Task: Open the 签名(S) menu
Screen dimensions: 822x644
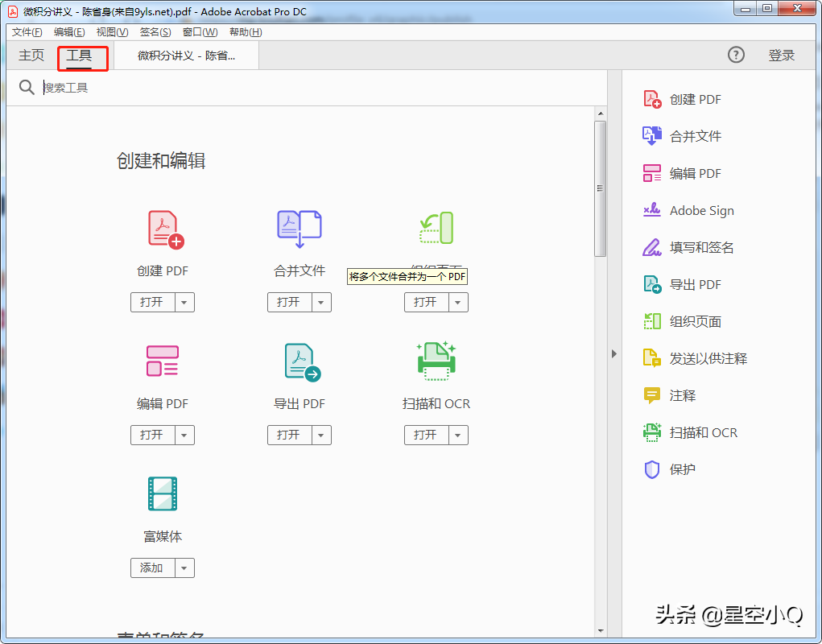Action: click(155, 32)
